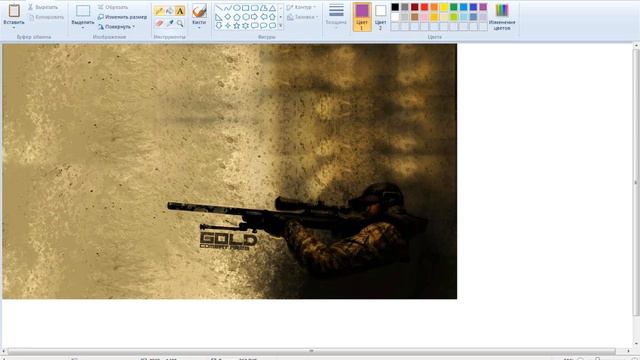The height and width of the screenshot is (360, 640).
Task: Choose the green color swatch
Action: [x=453, y=7]
